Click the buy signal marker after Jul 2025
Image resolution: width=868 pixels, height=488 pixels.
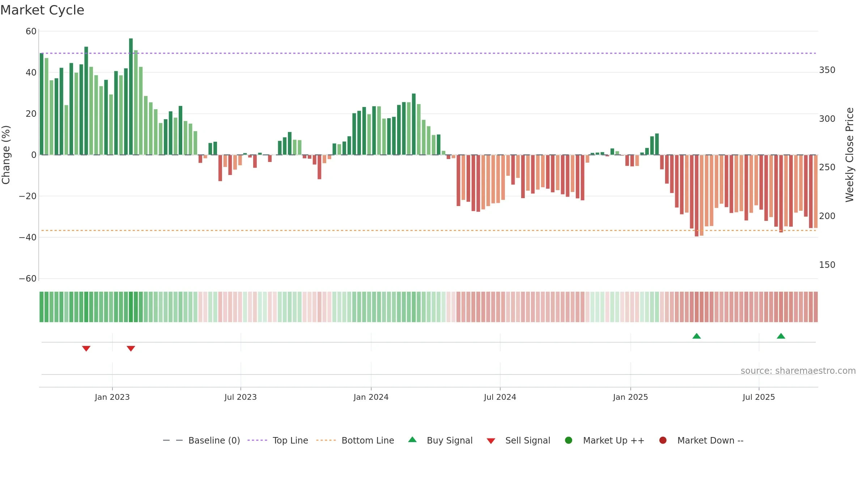click(781, 336)
